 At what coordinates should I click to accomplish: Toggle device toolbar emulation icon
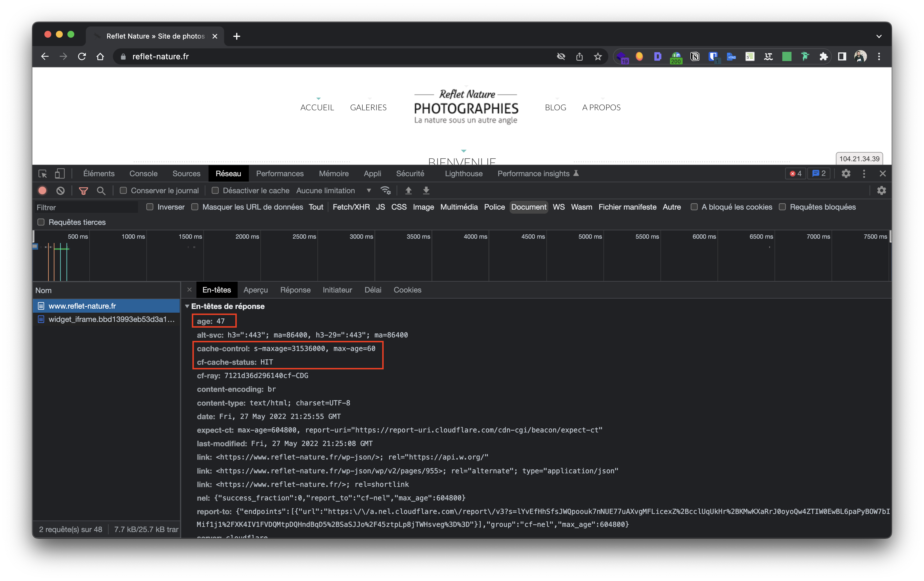point(59,174)
